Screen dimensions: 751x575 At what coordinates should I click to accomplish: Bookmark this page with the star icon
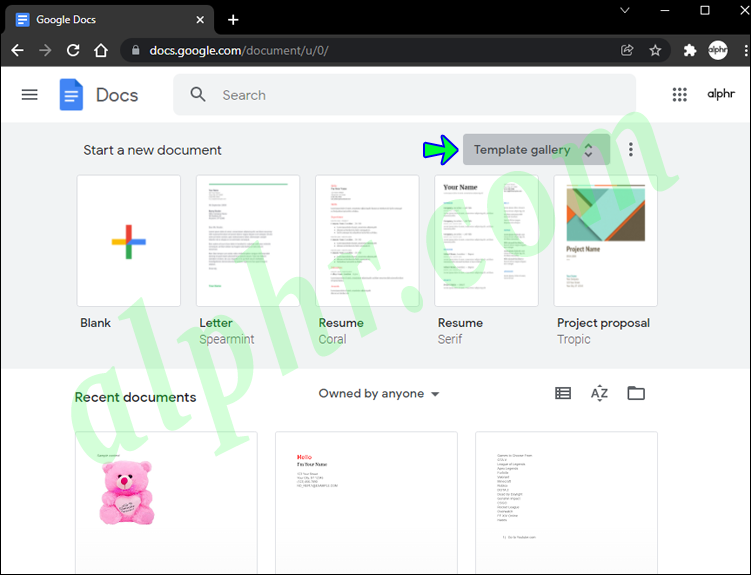pos(655,50)
